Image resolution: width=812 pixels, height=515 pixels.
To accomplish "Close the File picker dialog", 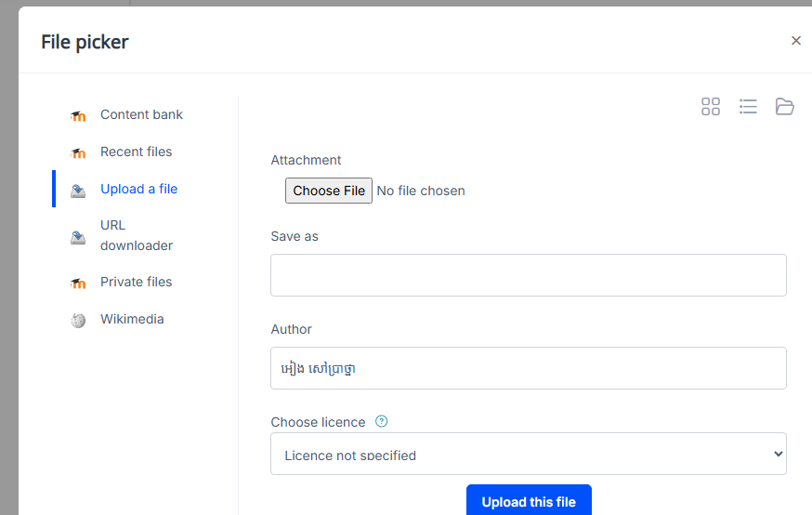I will (x=795, y=41).
